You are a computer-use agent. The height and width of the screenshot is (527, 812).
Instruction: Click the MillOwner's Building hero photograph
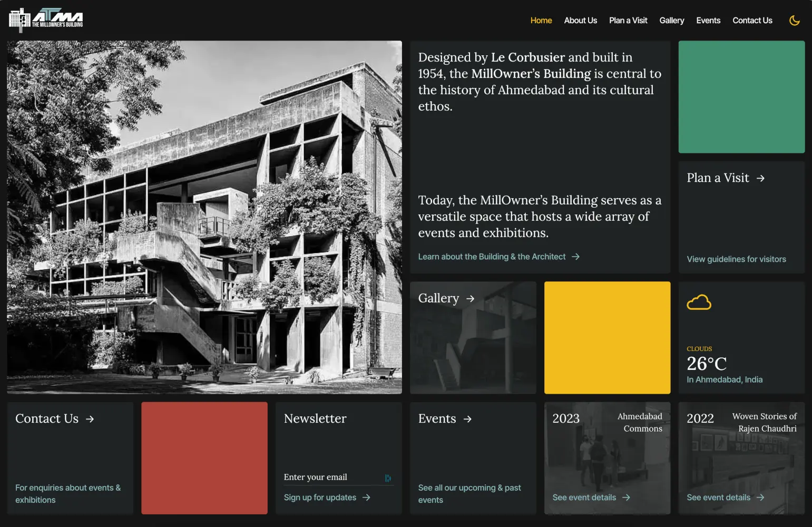(204, 217)
